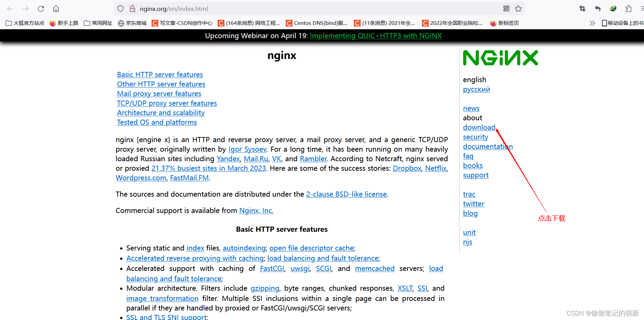
Task: Open the (11条消息) 2021年全 bookmark
Action: (x=384, y=23)
